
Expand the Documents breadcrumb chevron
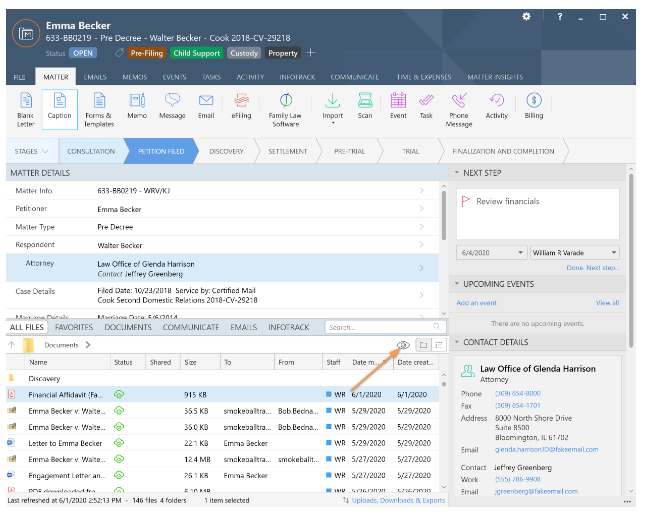point(88,345)
